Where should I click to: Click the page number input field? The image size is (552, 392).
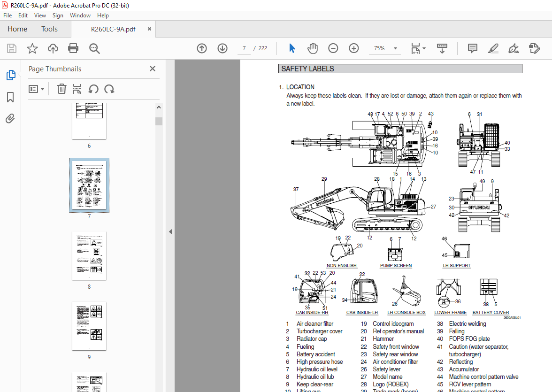[x=244, y=48]
